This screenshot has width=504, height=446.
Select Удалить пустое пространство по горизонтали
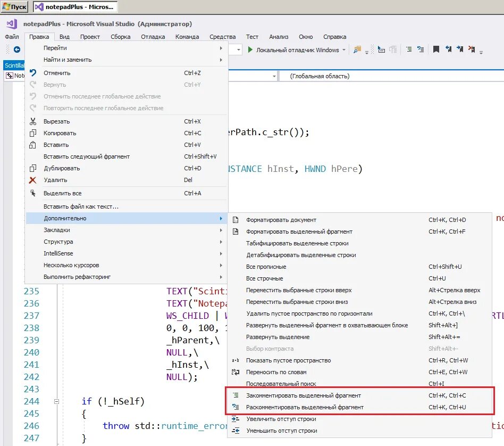[360, 313]
